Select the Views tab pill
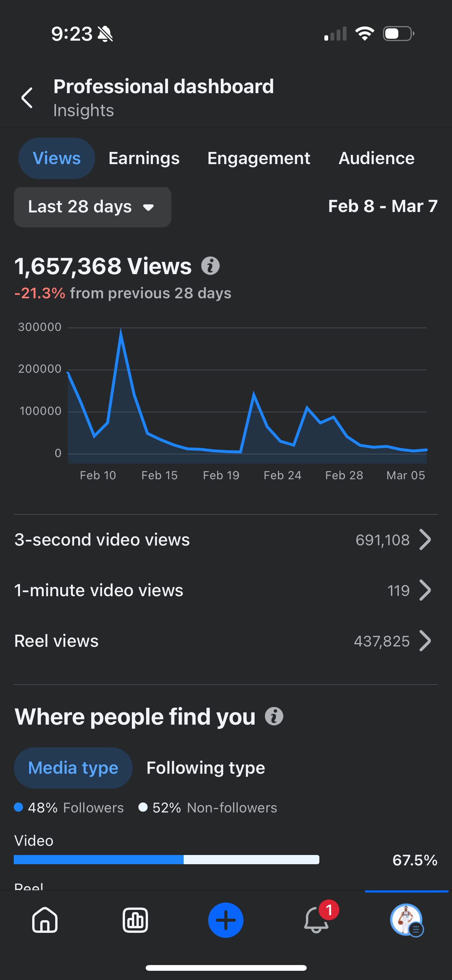 (57, 158)
